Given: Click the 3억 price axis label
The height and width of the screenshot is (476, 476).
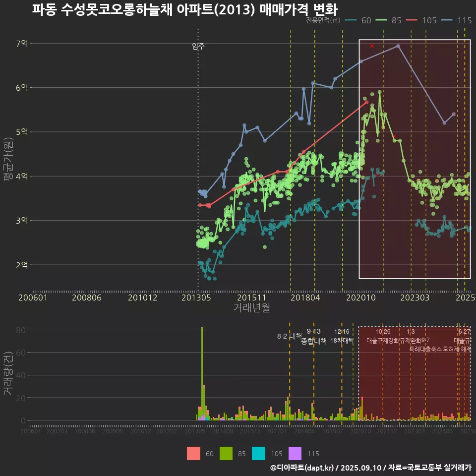Looking at the screenshot, I should tap(22, 220).
